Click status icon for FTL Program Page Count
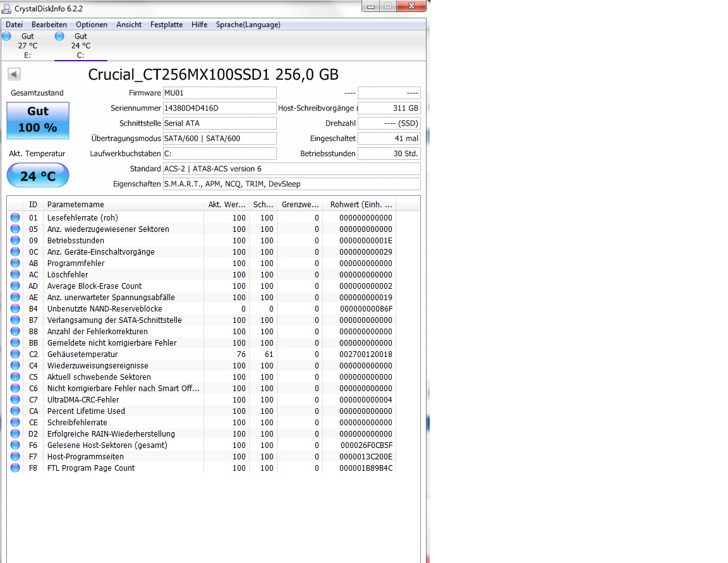 coord(15,468)
